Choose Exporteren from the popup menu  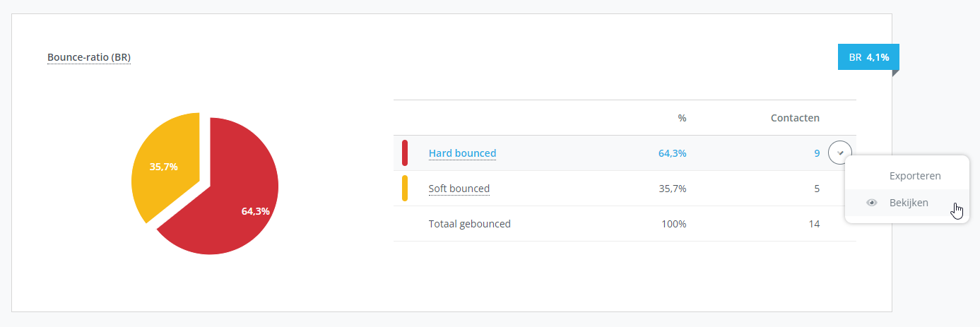pyautogui.click(x=914, y=176)
